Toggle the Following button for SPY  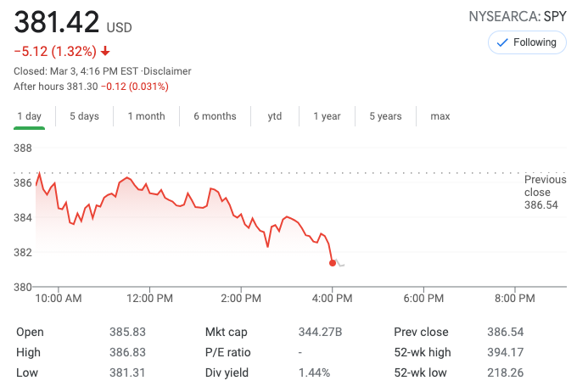point(527,42)
